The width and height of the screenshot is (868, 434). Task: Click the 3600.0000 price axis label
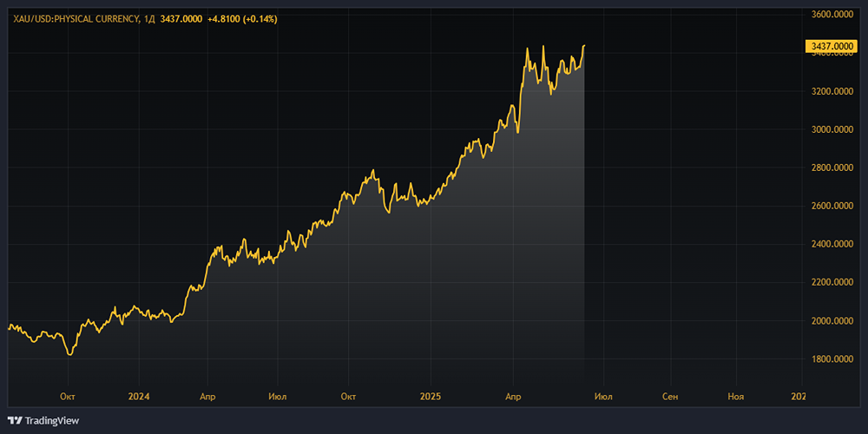pyautogui.click(x=832, y=15)
